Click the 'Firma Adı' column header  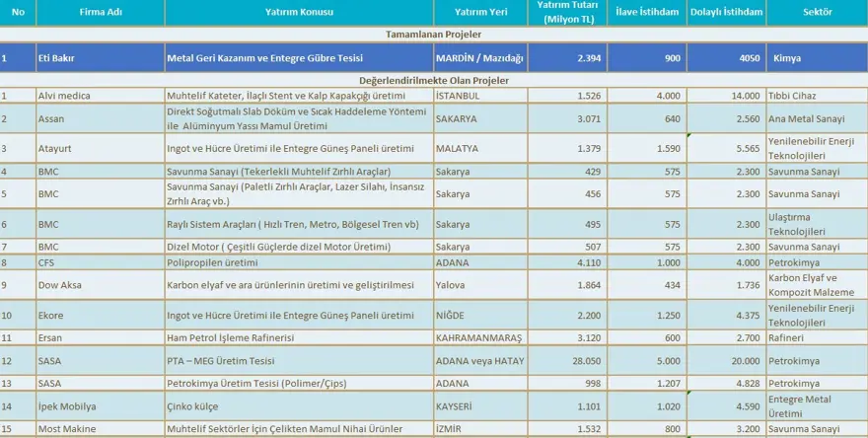100,13
